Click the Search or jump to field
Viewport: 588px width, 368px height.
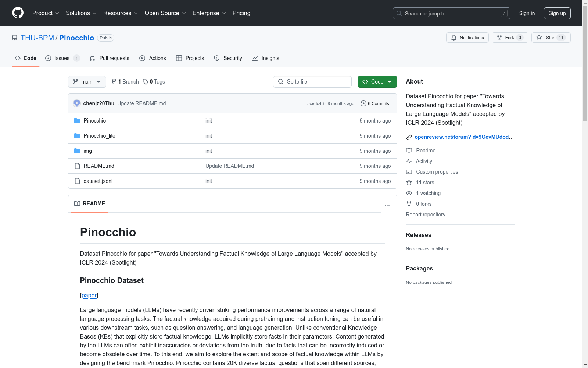coord(452,13)
